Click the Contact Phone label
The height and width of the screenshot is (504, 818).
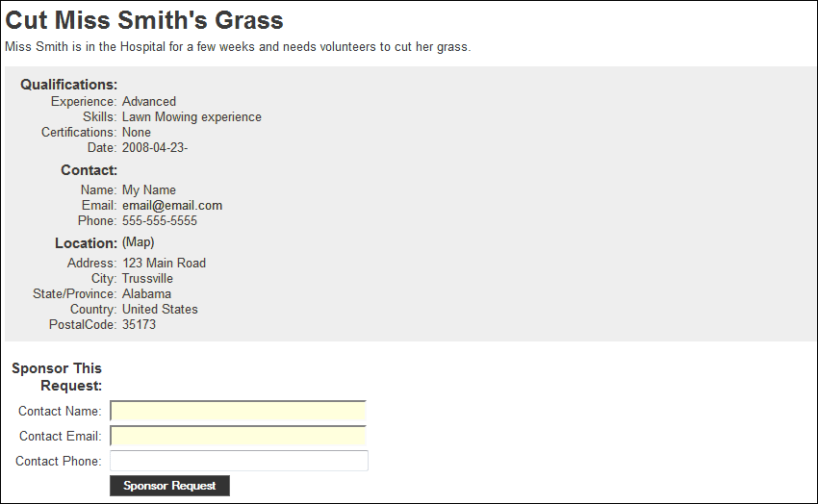coord(59,462)
